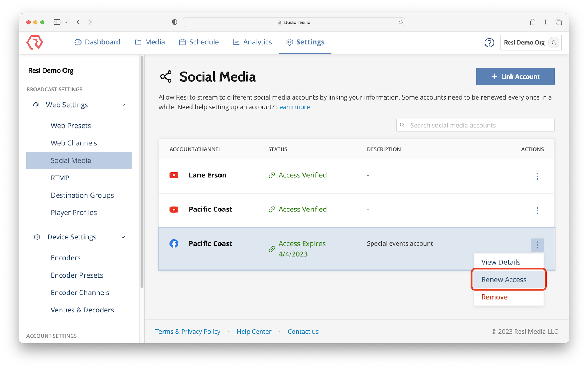The width and height of the screenshot is (588, 369).
Task: Open the Resi Demo Org account menu
Action: pos(530,43)
